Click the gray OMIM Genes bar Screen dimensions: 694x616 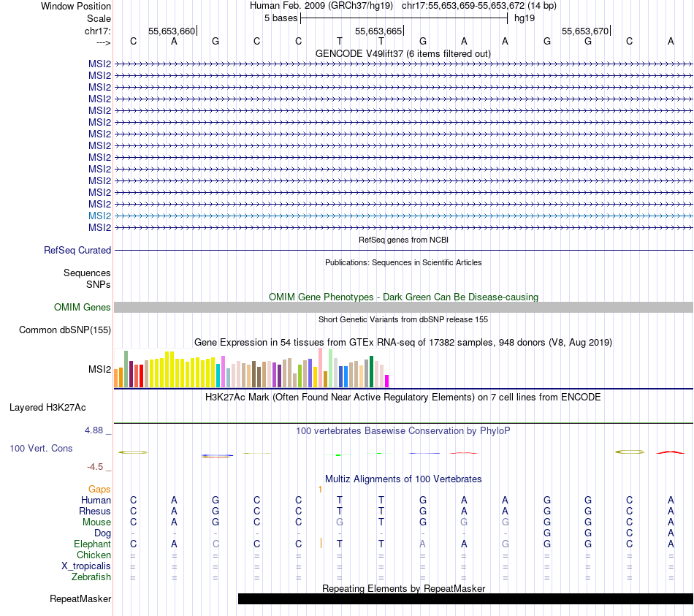pos(404,308)
